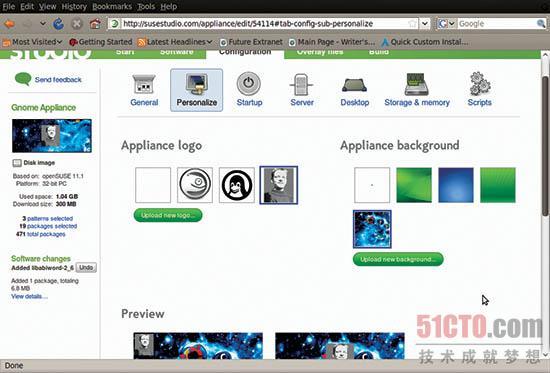Click the Send feedback speech bubble icon
This screenshot has height=373, width=550.
(x=23, y=79)
